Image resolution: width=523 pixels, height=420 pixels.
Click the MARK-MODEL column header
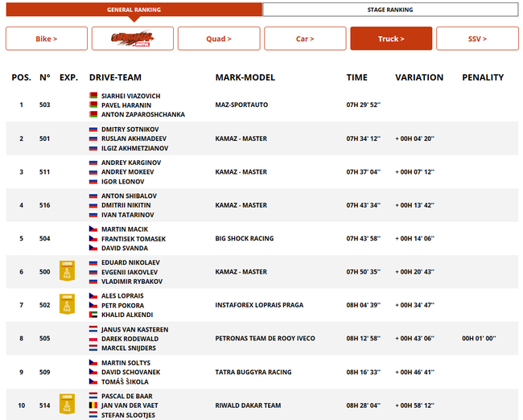[245, 77]
